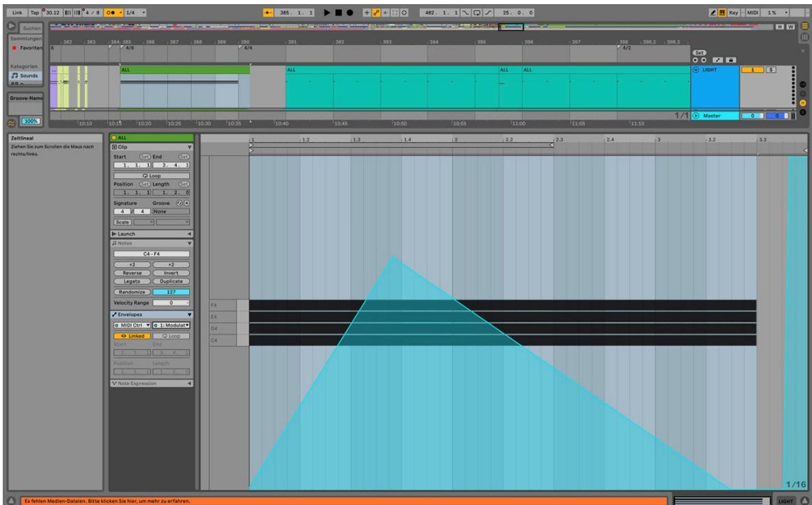
Task: Open the Groove Pool wave icon
Action: (x=12, y=123)
